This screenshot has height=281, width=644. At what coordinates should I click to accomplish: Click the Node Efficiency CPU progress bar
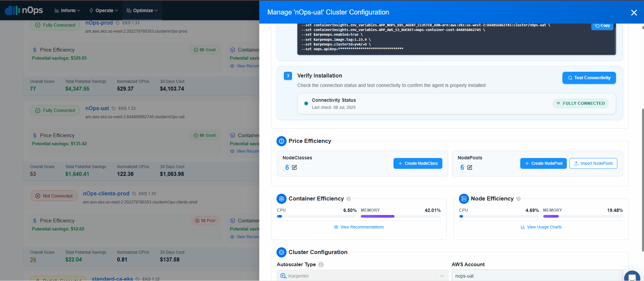coord(499,216)
